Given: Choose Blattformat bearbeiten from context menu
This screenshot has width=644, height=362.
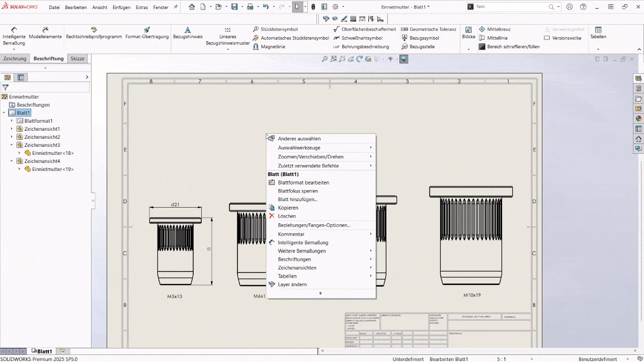Looking at the screenshot, I should pyautogui.click(x=303, y=183).
